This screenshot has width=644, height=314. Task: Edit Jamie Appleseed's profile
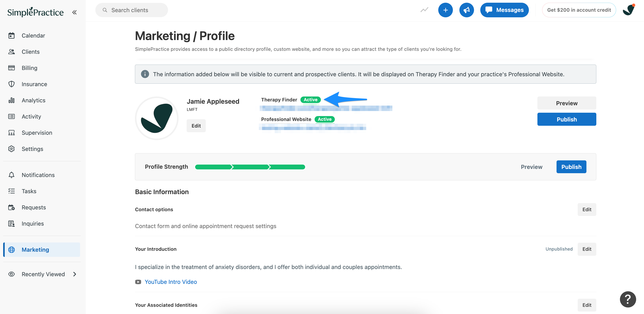(196, 126)
